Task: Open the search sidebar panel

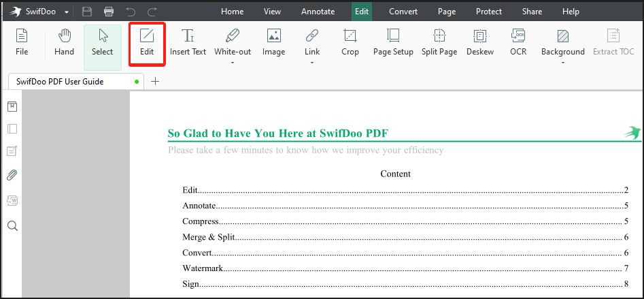Action: pyautogui.click(x=12, y=226)
